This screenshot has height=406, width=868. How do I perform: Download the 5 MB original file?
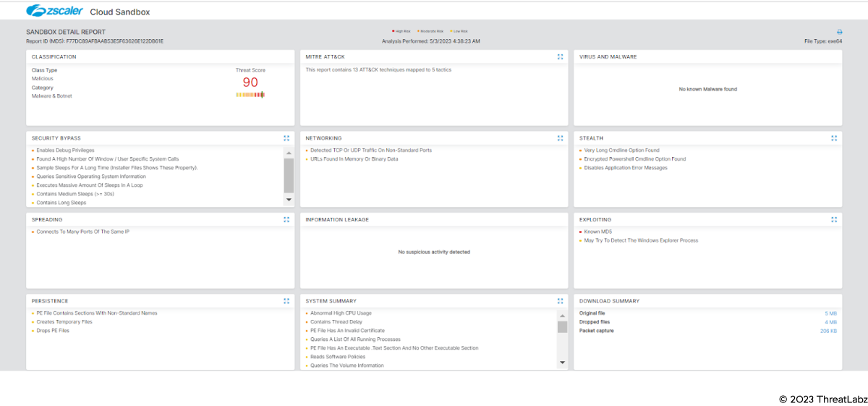[830, 313]
